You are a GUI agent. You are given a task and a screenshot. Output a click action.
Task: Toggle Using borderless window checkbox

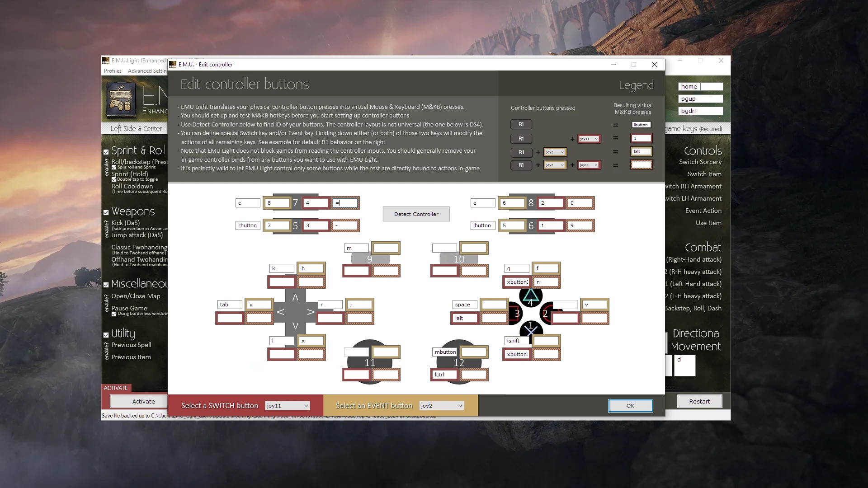coord(114,314)
